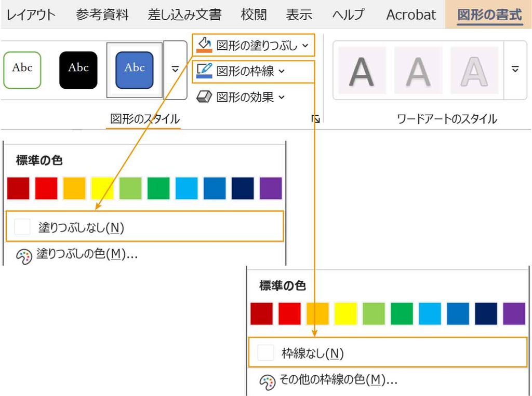Image resolution: width=532 pixels, height=396 pixels.
Task: Pick blue in the outline standard colors
Action: (x=458, y=314)
